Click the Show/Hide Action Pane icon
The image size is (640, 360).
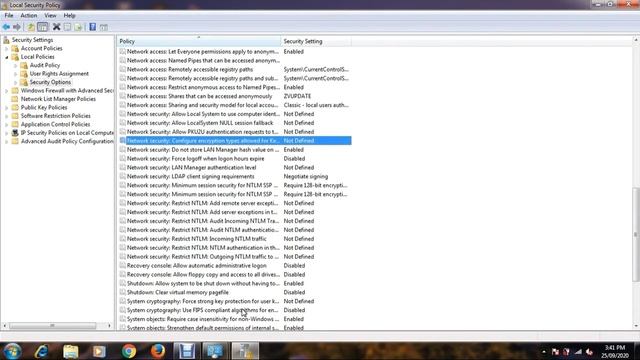click(104, 27)
